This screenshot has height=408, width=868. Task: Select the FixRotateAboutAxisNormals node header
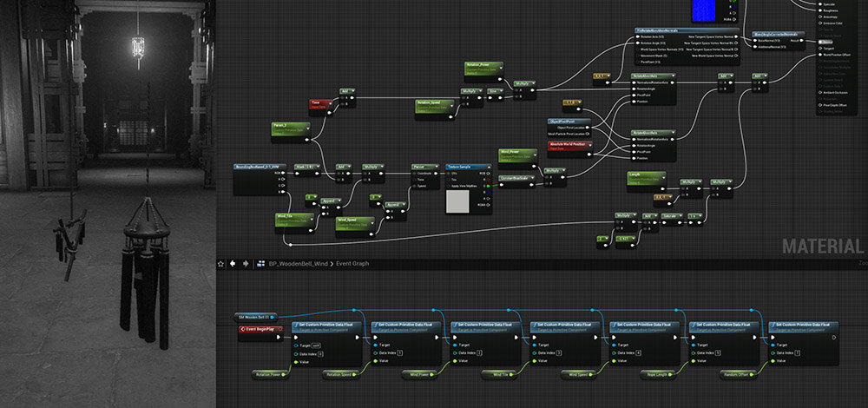pyautogui.click(x=687, y=30)
